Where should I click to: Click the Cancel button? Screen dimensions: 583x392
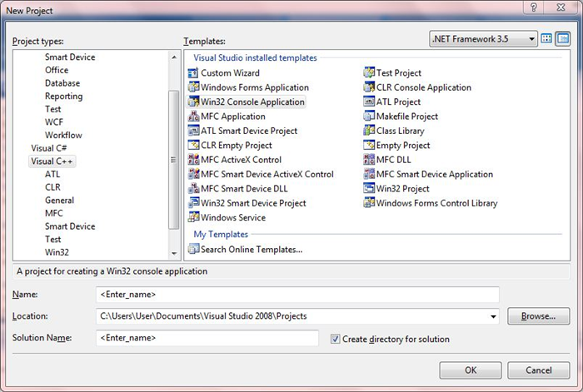[538, 370]
